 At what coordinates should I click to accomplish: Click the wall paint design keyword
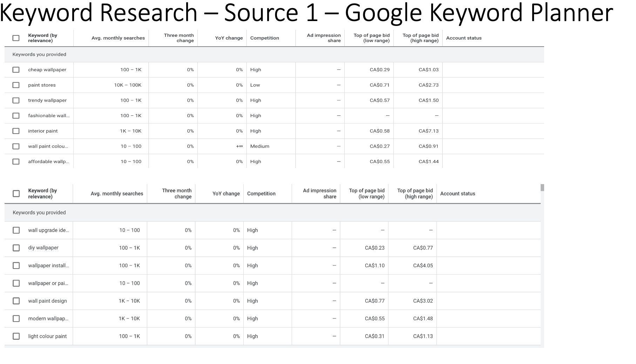coord(47,301)
